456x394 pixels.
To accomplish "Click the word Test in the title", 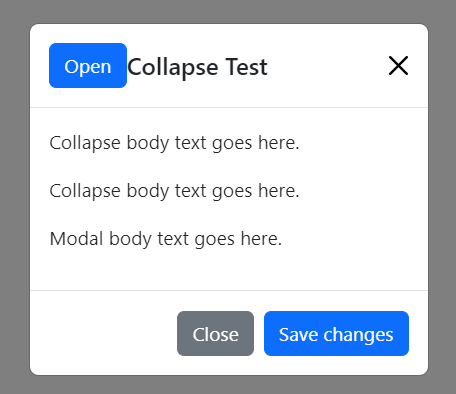I will coord(246,67).
